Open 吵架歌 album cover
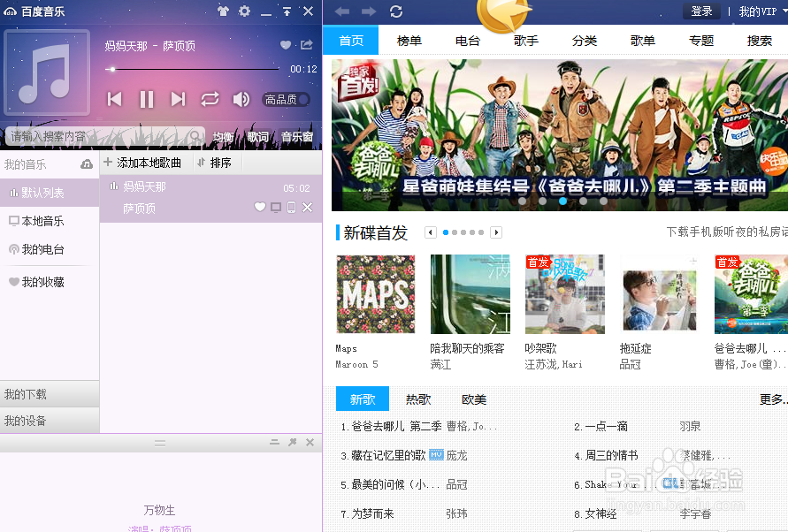This screenshot has height=532, width=788. coord(565,294)
